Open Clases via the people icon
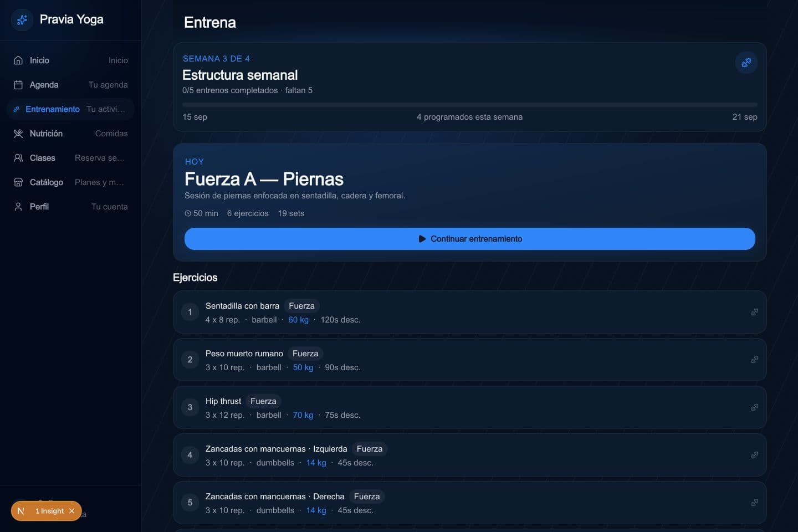Viewport: 798px width, 532px height. click(18, 158)
